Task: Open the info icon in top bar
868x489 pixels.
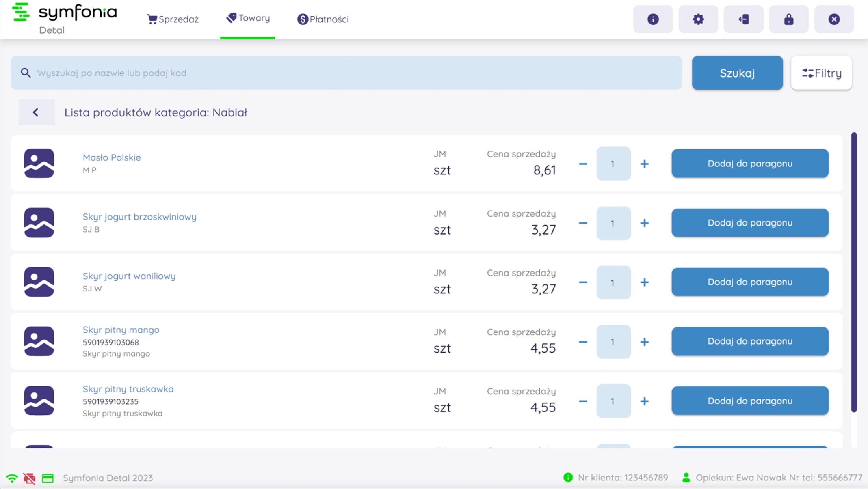Action: coord(653,19)
